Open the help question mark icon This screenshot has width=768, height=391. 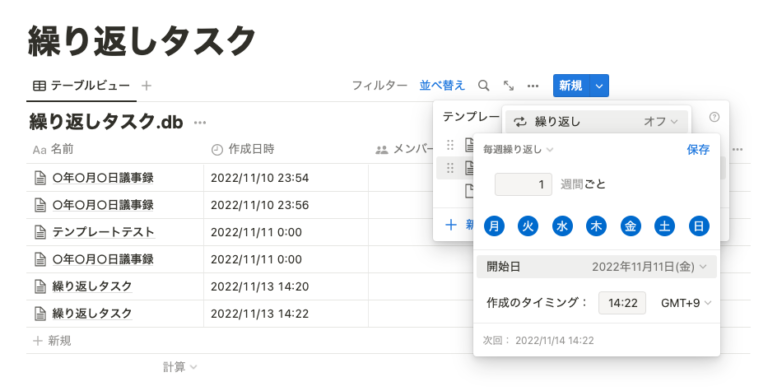714,117
